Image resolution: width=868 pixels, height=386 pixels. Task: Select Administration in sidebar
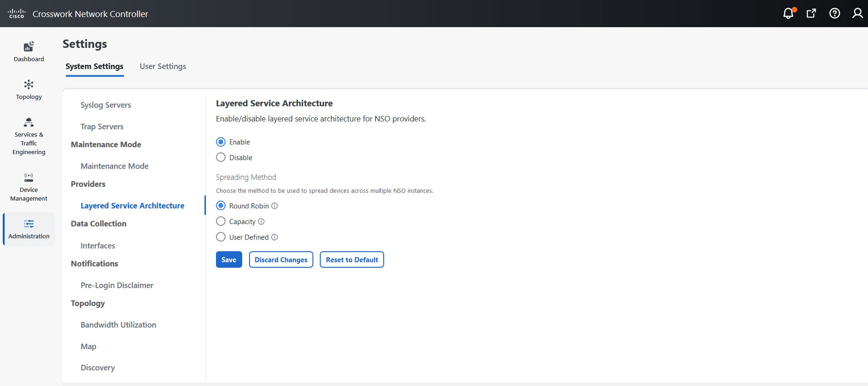click(x=29, y=229)
